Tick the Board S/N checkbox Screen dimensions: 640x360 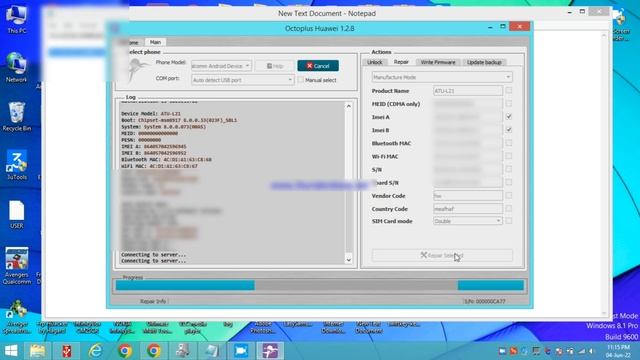[x=509, y=182]
